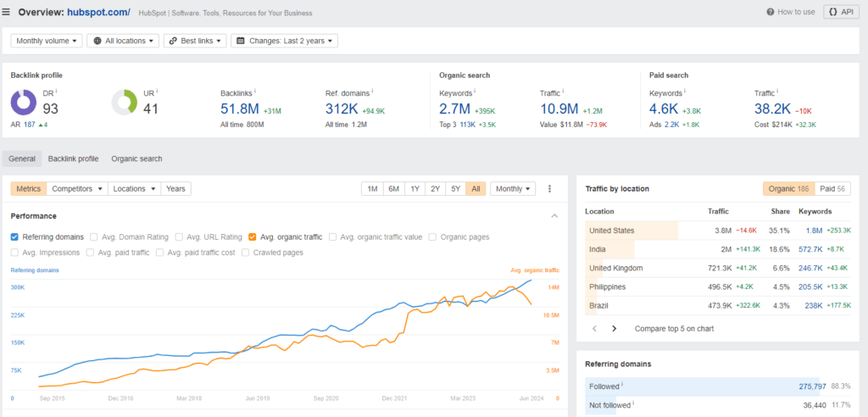Select Organic 186 traffic toggle

click(x=788, y=189)
